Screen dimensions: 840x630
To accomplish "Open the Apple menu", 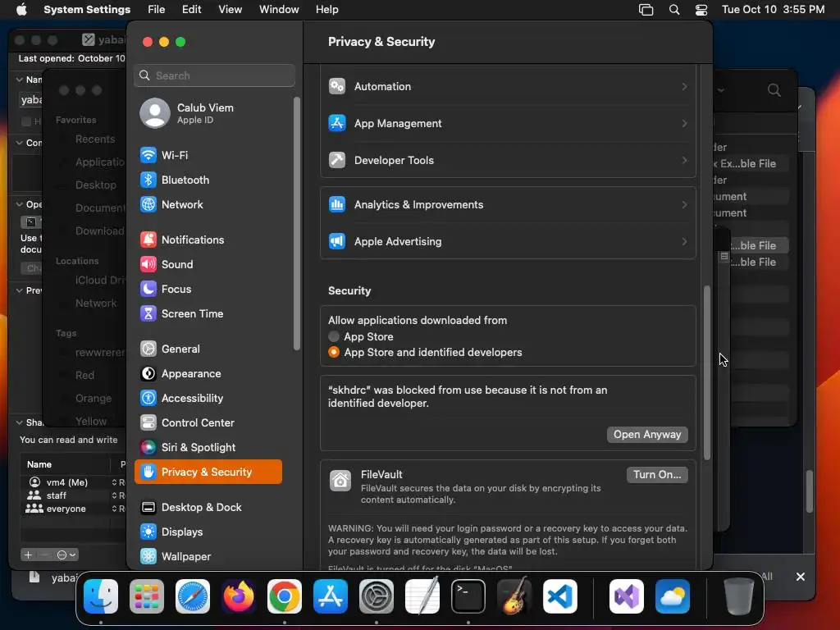I will 21,10.
